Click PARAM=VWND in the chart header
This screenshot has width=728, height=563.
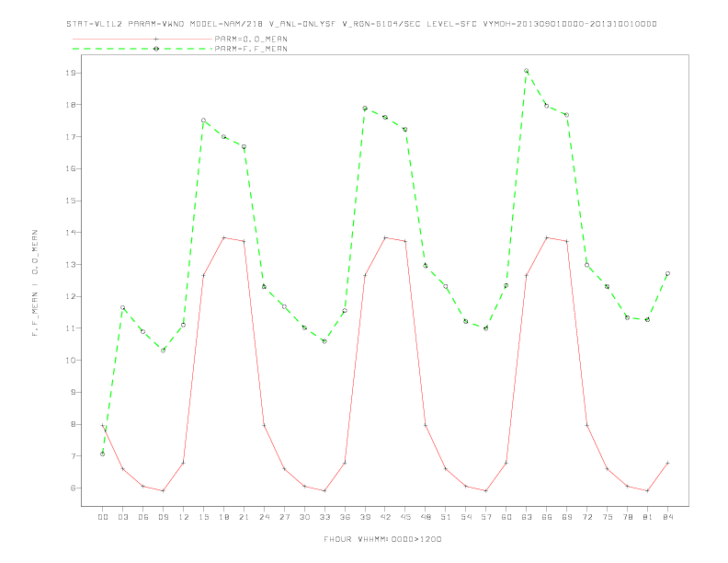(156, 24)
